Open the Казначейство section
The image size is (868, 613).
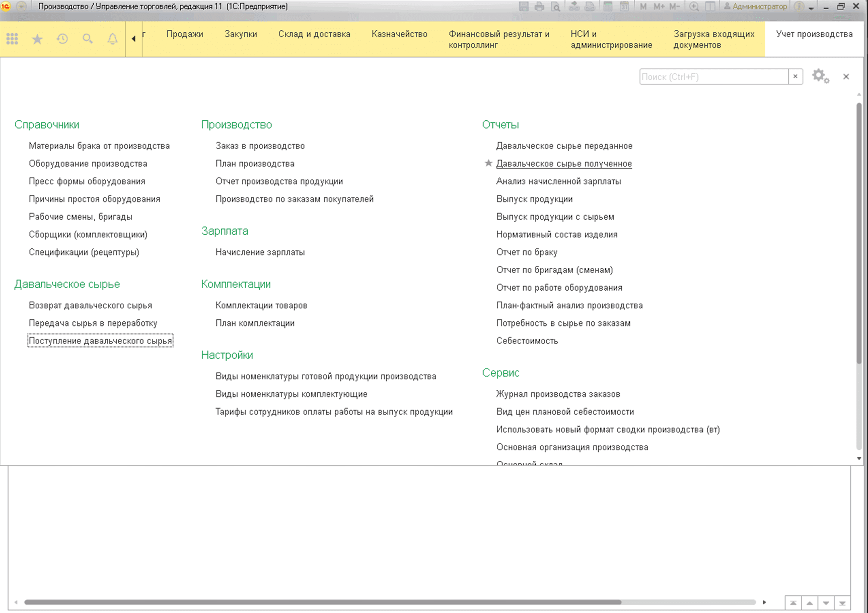click(399, 34)
